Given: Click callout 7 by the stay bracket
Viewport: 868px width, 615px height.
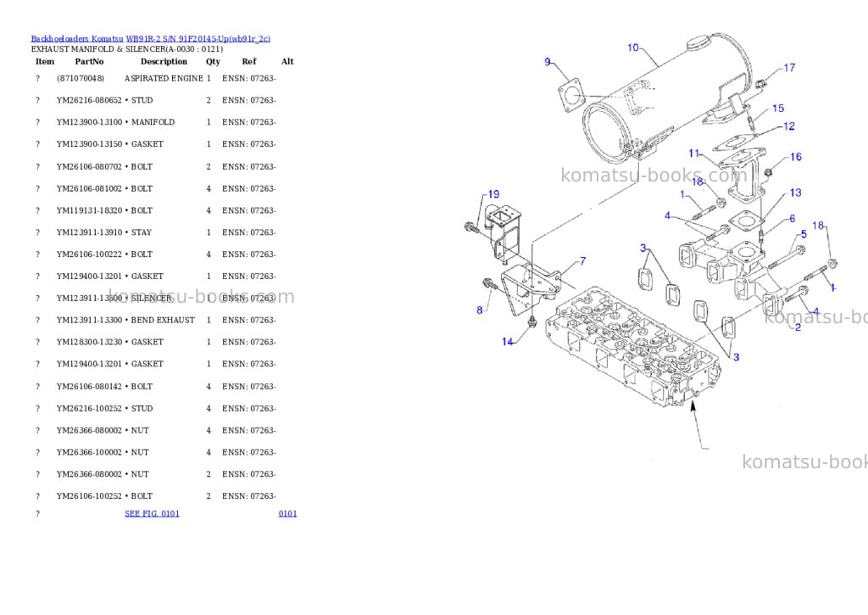Looking at the screenshot, I should pos(583,260).
